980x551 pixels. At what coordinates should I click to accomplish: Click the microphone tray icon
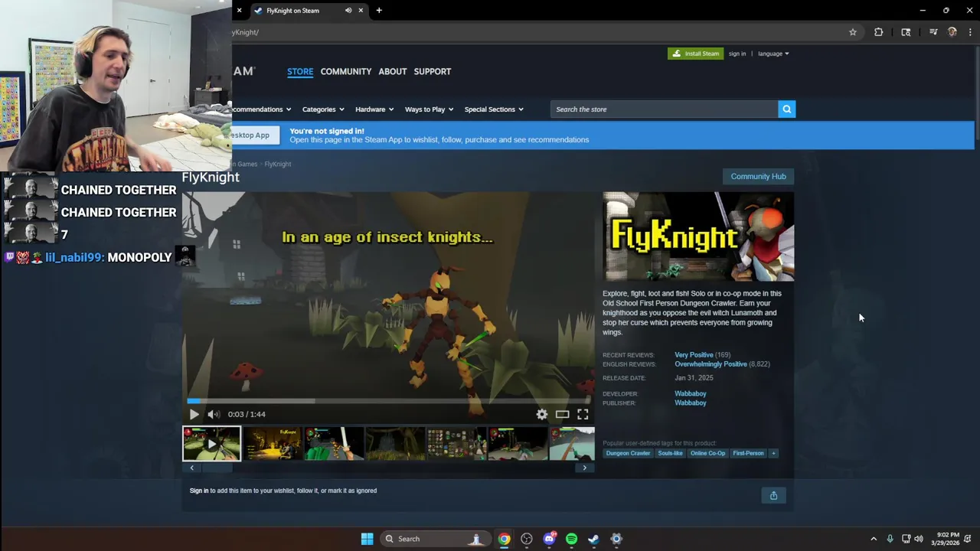[x=890, y=539]
